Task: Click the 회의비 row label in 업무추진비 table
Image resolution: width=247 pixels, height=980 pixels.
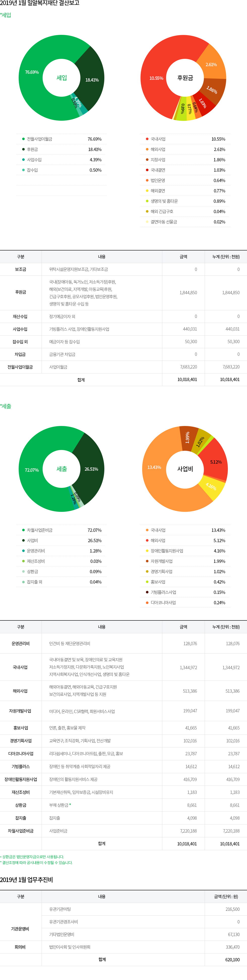Action: (20, 947)
